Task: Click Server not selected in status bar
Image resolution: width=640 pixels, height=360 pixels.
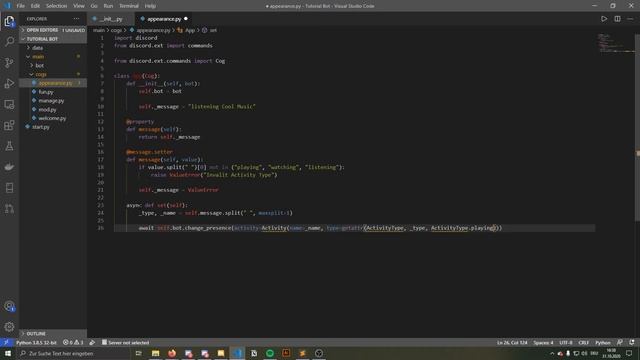Action: pos(125,342)
